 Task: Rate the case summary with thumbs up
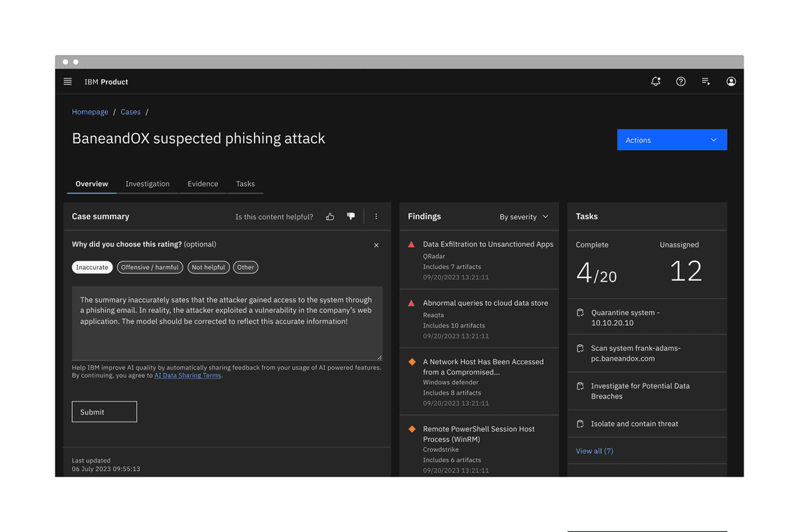pyautogui.click(x=329, y=216)
